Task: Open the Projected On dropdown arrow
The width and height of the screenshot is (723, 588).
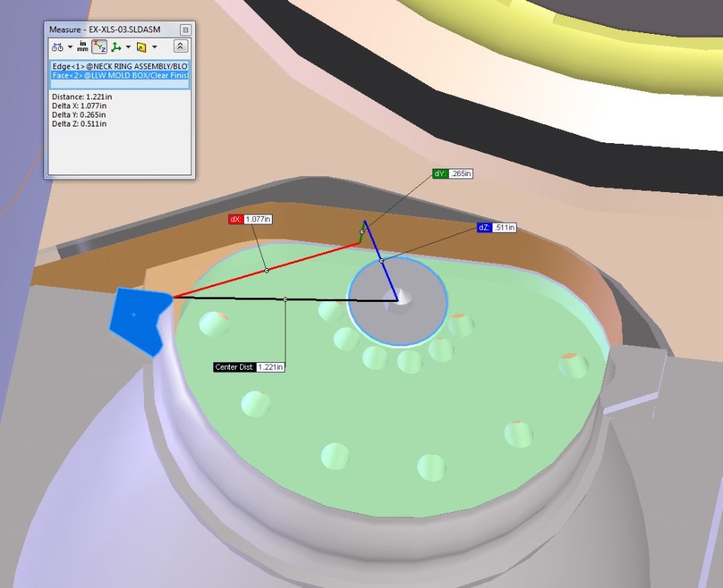Action: [154, 47]
